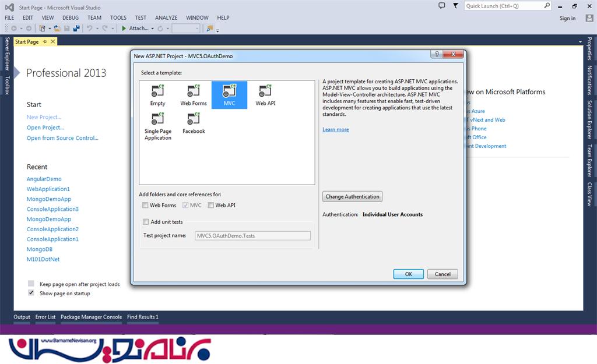Select the Web Forms project template
The image size is (597, 364).
[194, 95]
